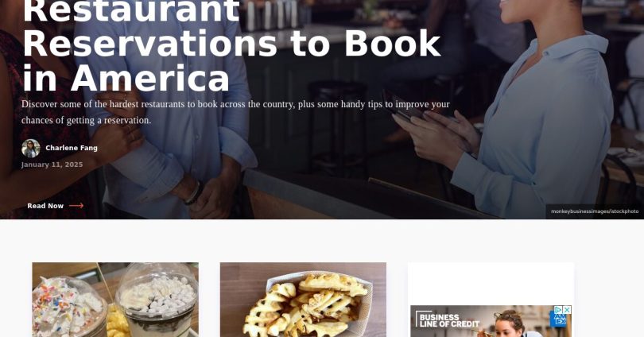Click blank white space above the ad banner
Image resolution: width=644 pixels, height=337 pixels.
(491, 284)
